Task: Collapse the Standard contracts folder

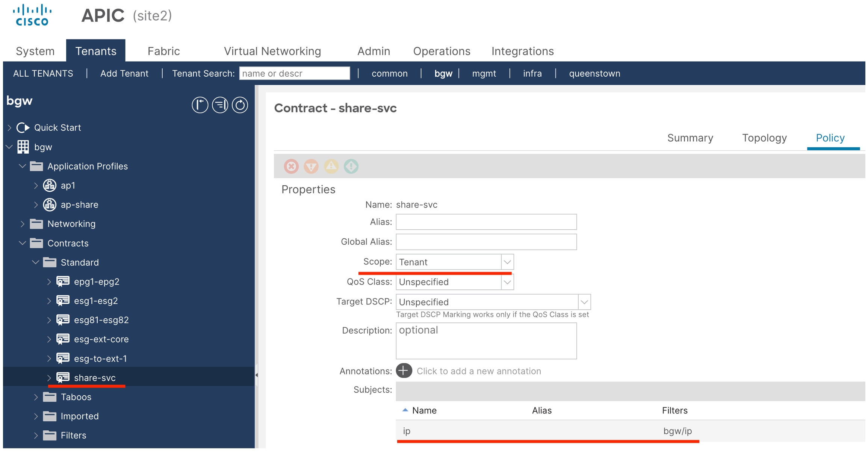Action: (x=36, y=262)
